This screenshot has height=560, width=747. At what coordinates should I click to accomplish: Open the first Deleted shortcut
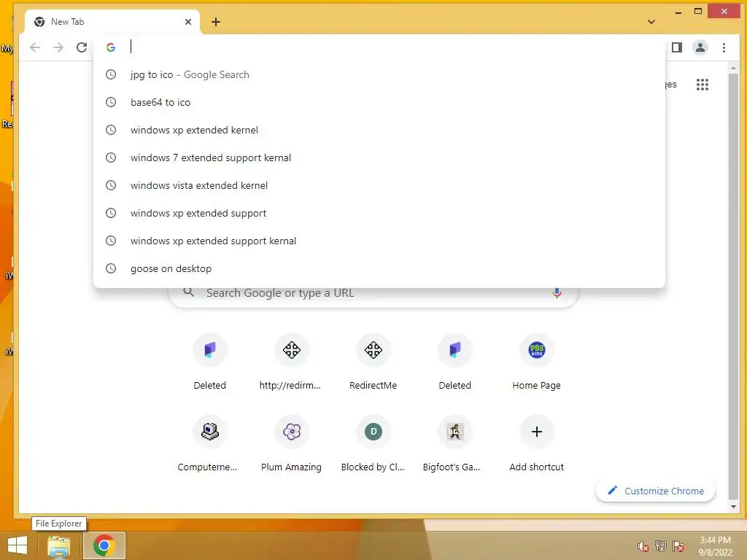(209, 362)
